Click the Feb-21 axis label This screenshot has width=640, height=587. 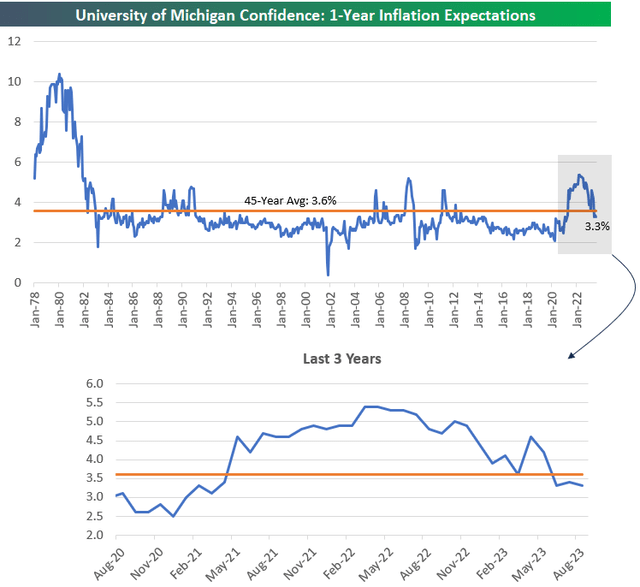(x=186, y=564)
